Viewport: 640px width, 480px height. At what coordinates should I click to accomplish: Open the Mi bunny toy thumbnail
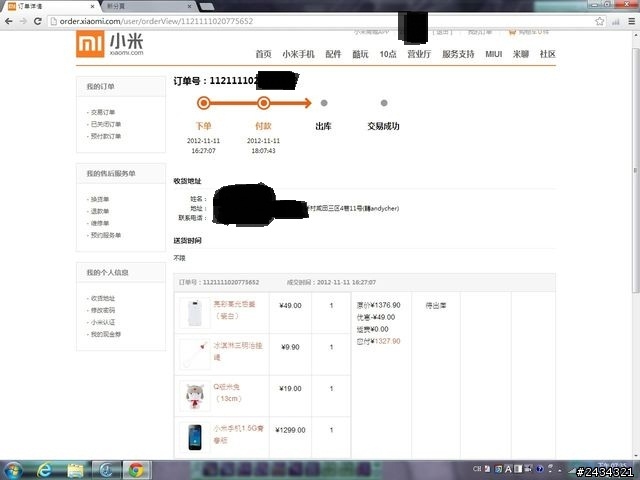pyautogui.click(x=195, y=396)
